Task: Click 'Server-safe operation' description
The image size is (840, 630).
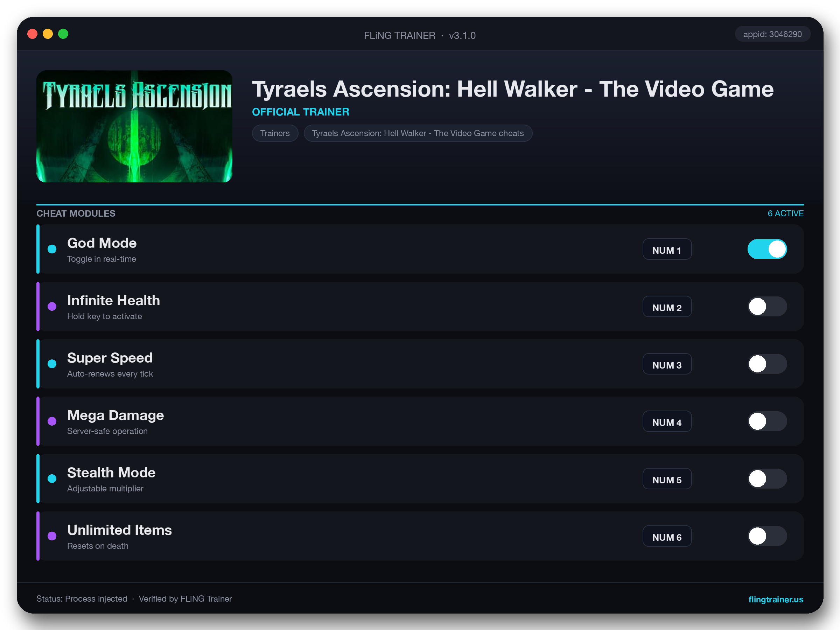Action: click(107, 431)
